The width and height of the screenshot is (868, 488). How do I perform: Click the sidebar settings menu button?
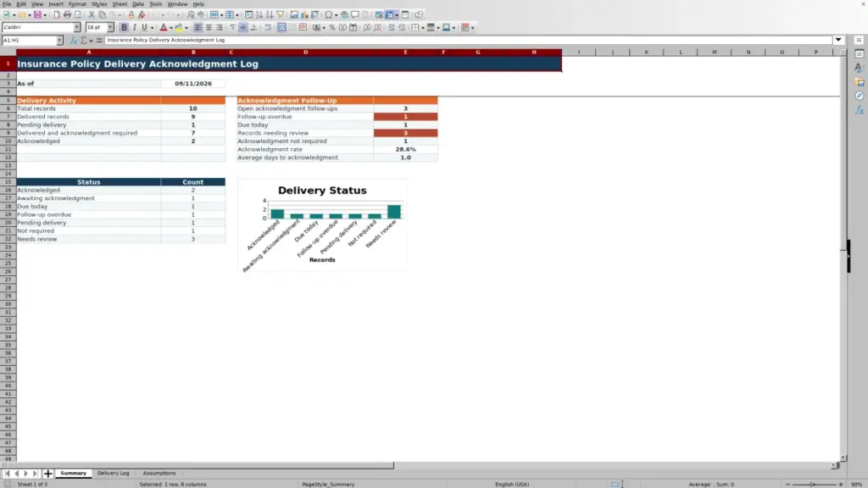(x=859, y=40)
